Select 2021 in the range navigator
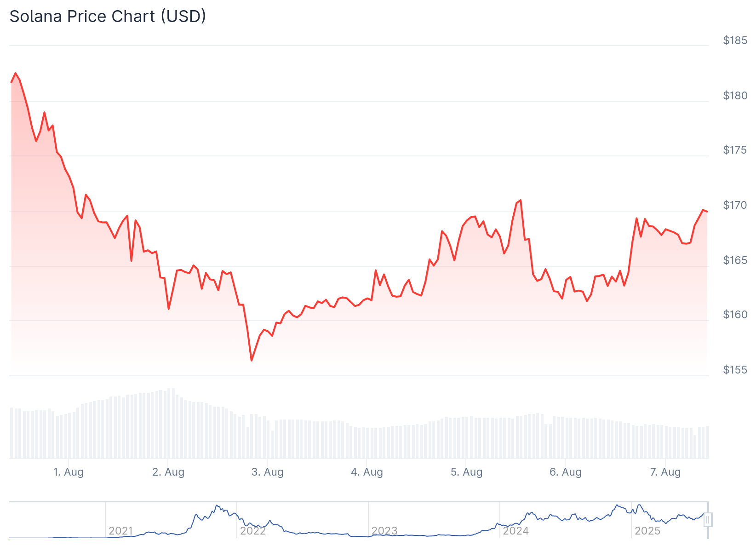Image resolution: width=756 pixels, height=552 pixels. tap(121, 531)
